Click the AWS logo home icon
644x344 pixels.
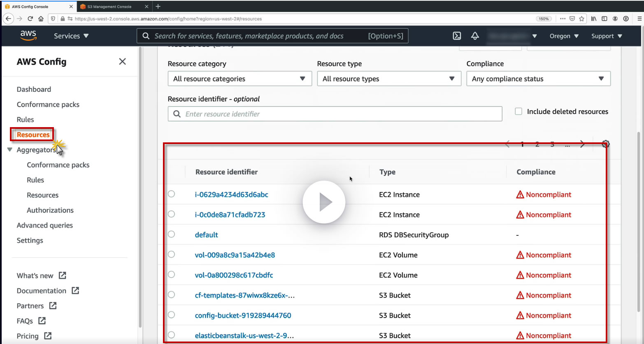click(x=28, y=36)
